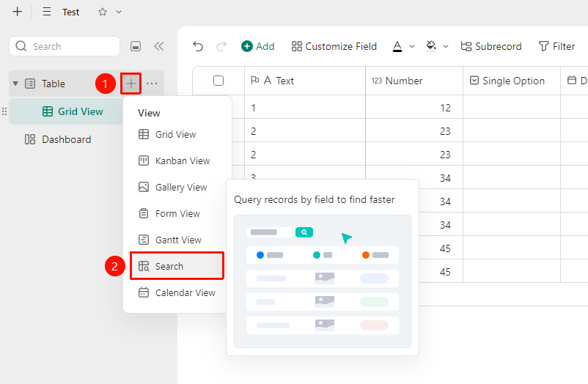The width and height of the screenshot is (588, 384).
Task: Select the Table item in the sidebar
Action: click(x=54, y=84)
